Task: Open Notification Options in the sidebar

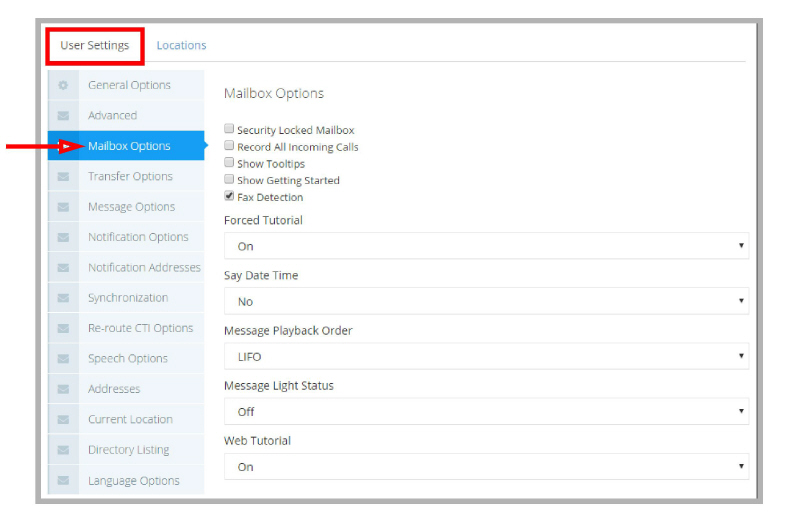Action: pos(126,238)
